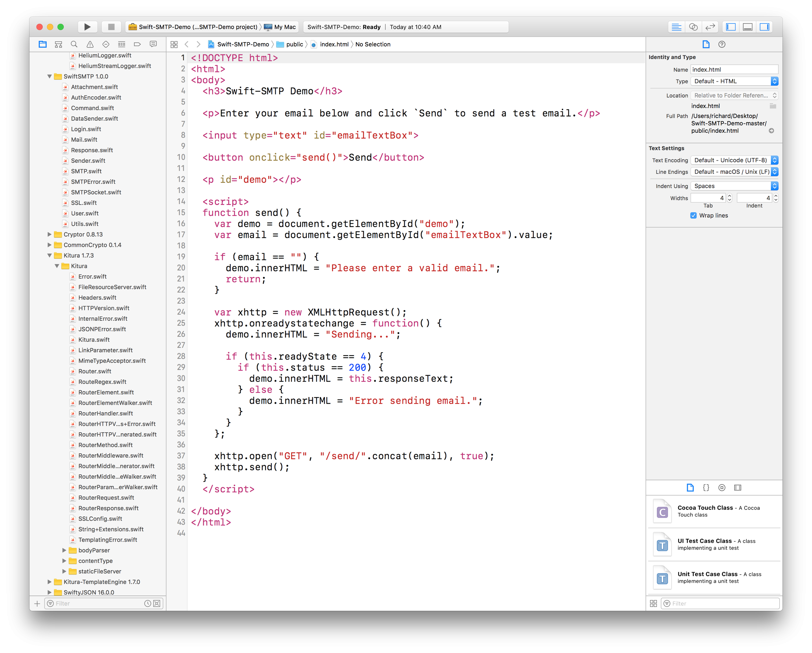This screenshot has height=653, width=812.
Task: Show the Code Snippet library
Action: (706, 488)
